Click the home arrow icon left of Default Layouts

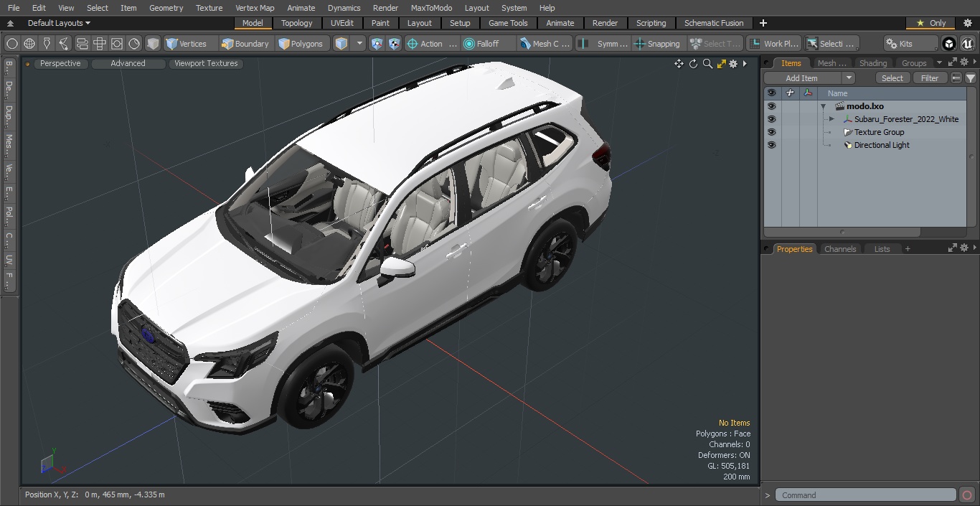coord(10,23)
